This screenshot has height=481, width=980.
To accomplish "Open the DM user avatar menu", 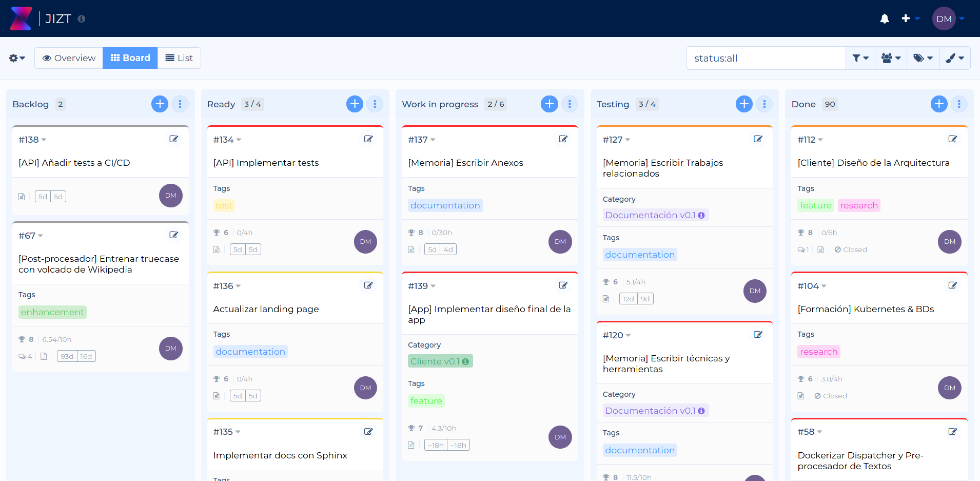I will click(x=948, y=18).
